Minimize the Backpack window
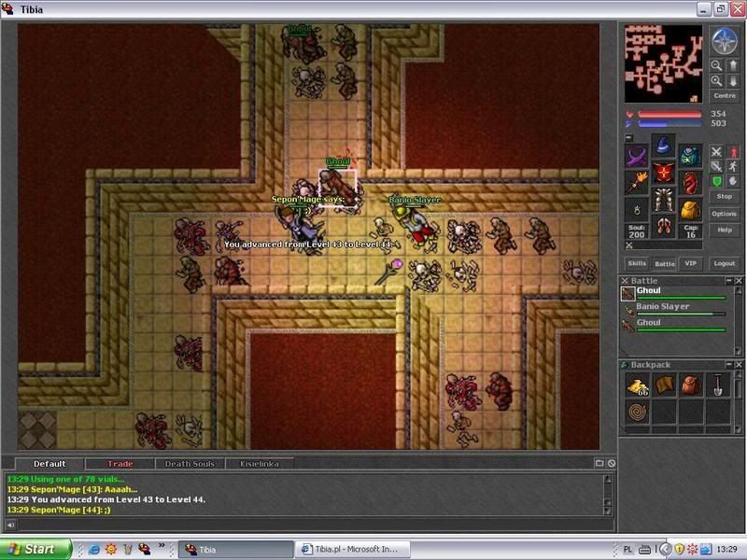747x560 pixels. (x=728, y=364)
